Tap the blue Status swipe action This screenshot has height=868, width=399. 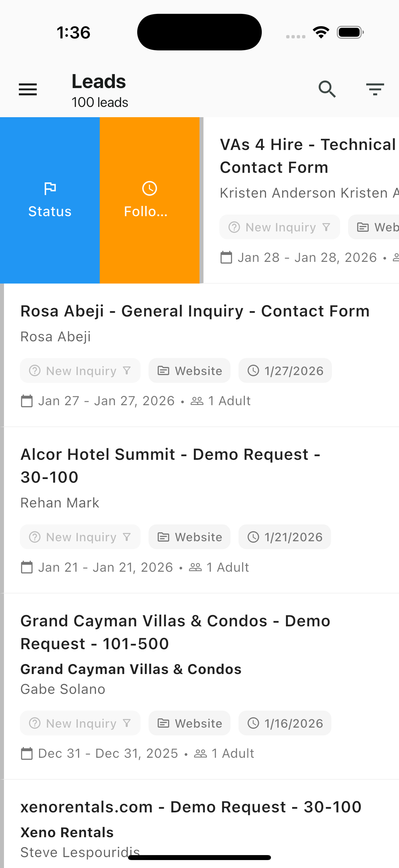pos(50,200)
